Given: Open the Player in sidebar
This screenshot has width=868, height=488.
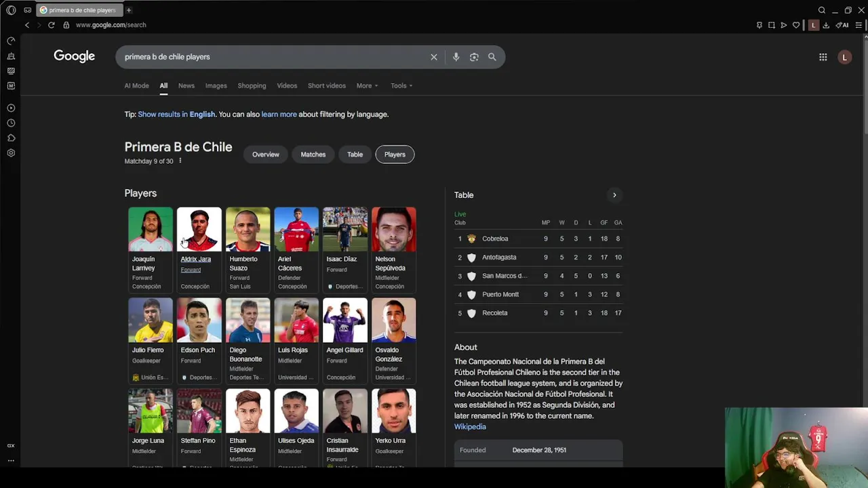Looking at the screenshot, I should point(11,108).
